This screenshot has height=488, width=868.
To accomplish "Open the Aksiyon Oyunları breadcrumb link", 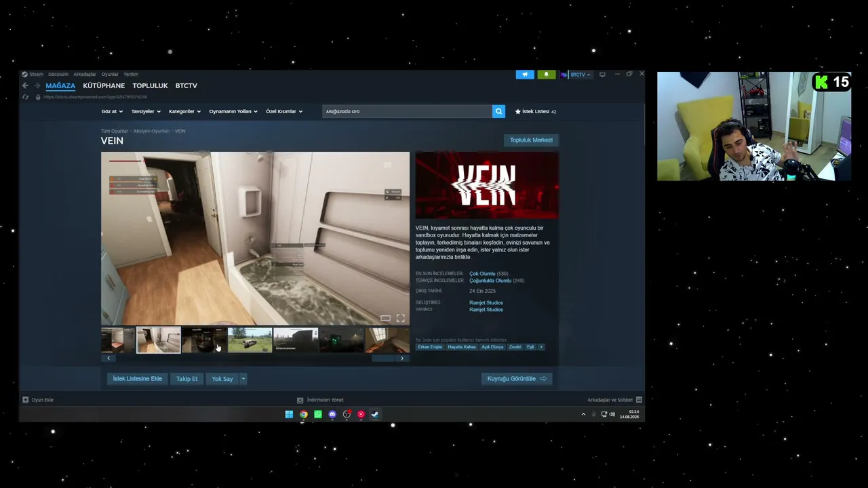I will (x=151, y=131).
